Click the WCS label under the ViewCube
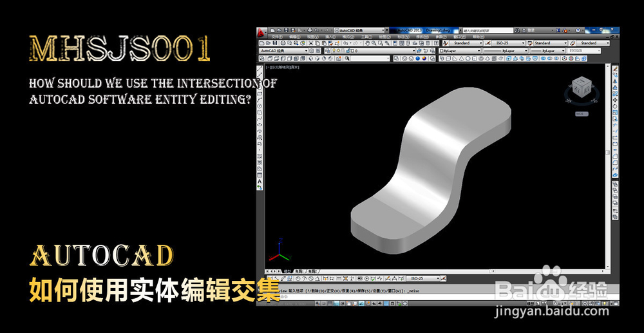 [x=582, y=114]
